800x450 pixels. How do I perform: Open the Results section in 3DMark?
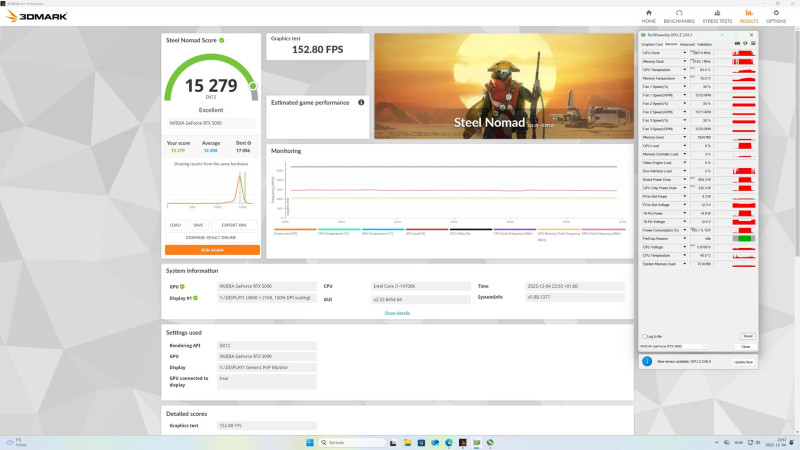tap(748, 16)
